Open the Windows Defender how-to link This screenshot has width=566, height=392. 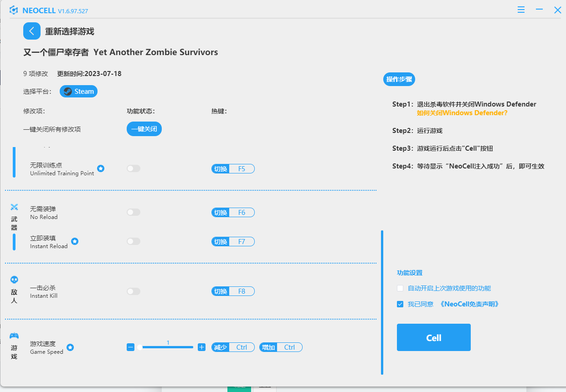point(462,112)
